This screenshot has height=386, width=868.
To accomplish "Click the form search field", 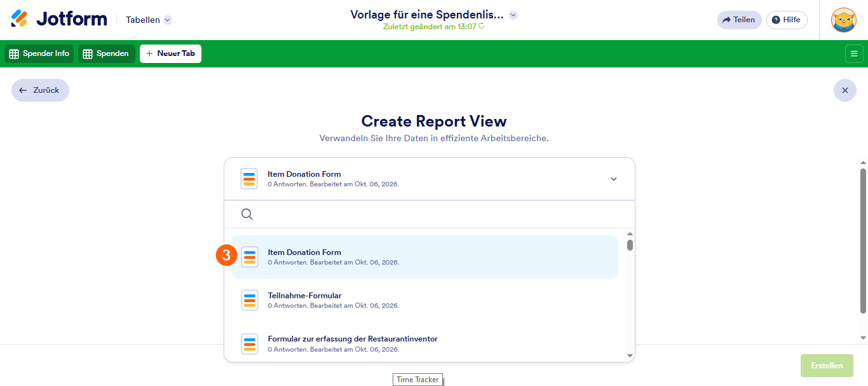I will [430, 214].
